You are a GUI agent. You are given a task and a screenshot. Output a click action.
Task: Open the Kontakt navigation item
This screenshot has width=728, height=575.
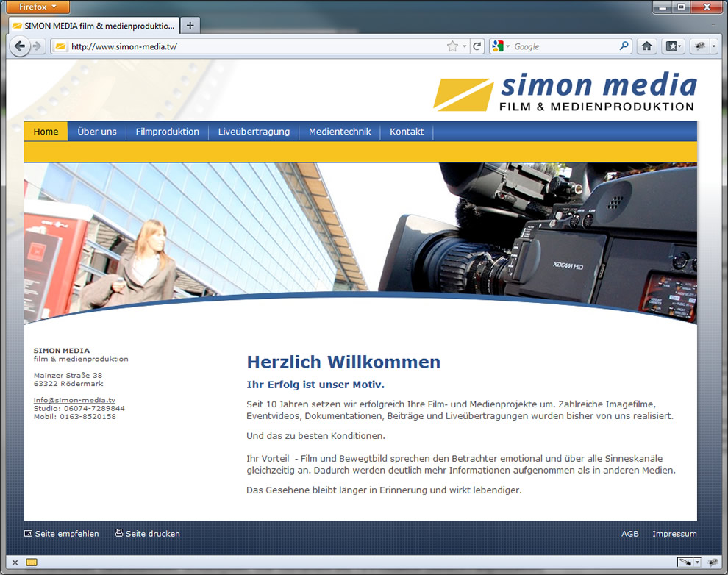pos(407,132)
